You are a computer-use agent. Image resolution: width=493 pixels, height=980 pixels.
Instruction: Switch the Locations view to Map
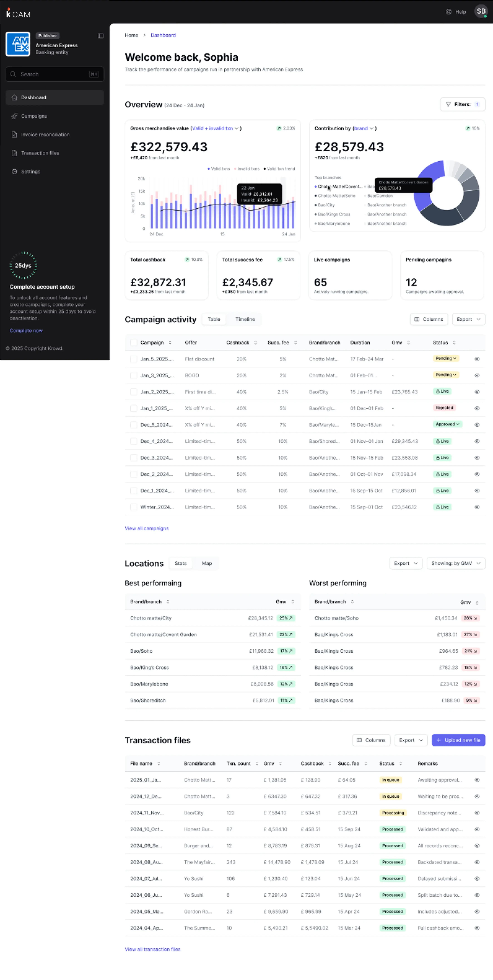coord(207,563)
